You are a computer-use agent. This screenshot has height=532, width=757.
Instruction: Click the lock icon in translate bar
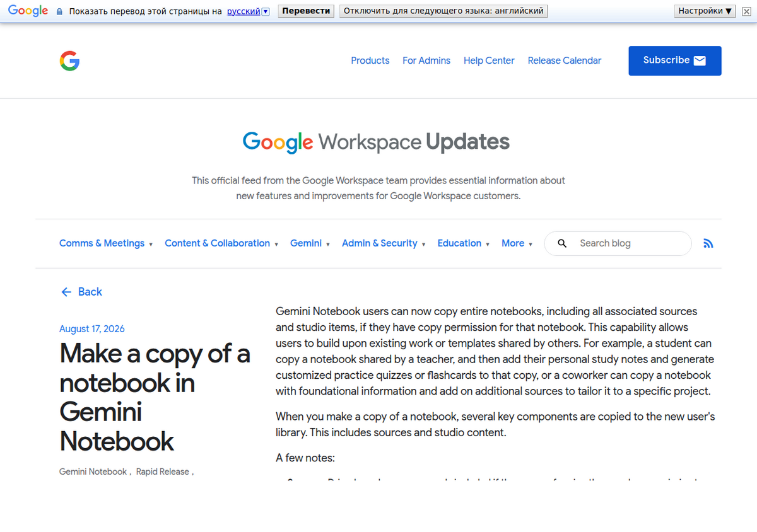pos(59,11)
